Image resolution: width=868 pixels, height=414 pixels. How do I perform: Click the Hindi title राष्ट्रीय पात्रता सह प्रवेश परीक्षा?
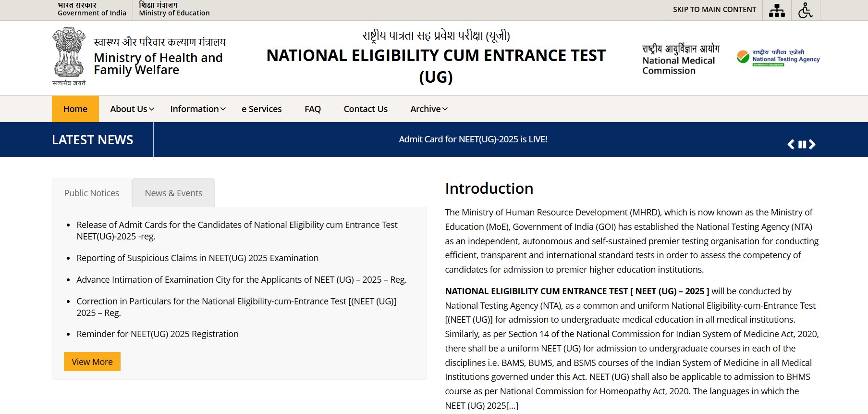coord(436,35)
